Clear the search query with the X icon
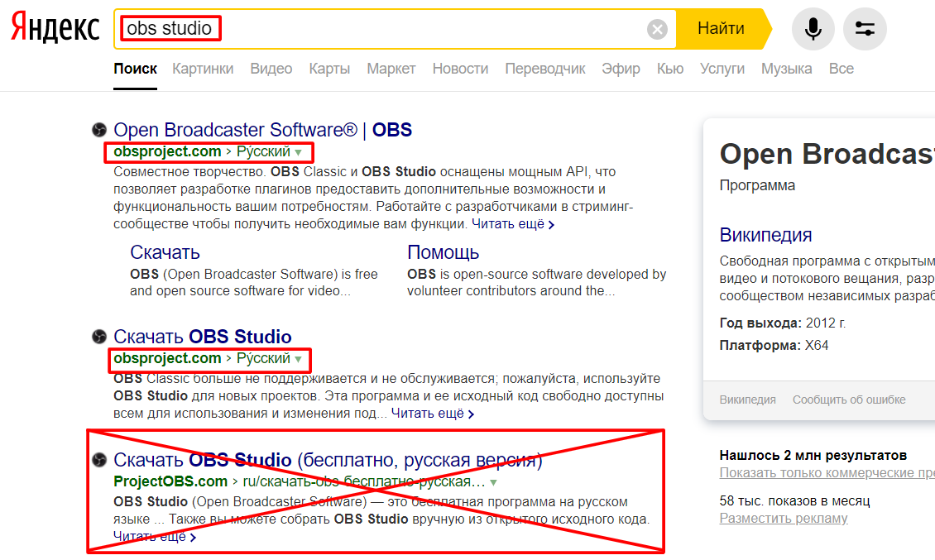The width and height of the screenshot is (935, 560). tap(658, 29)
